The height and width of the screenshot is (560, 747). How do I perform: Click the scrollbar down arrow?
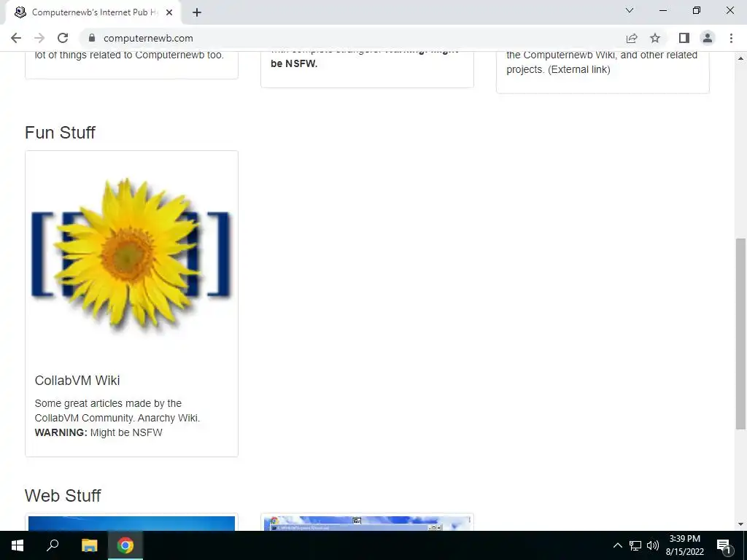tap(740, 524)
